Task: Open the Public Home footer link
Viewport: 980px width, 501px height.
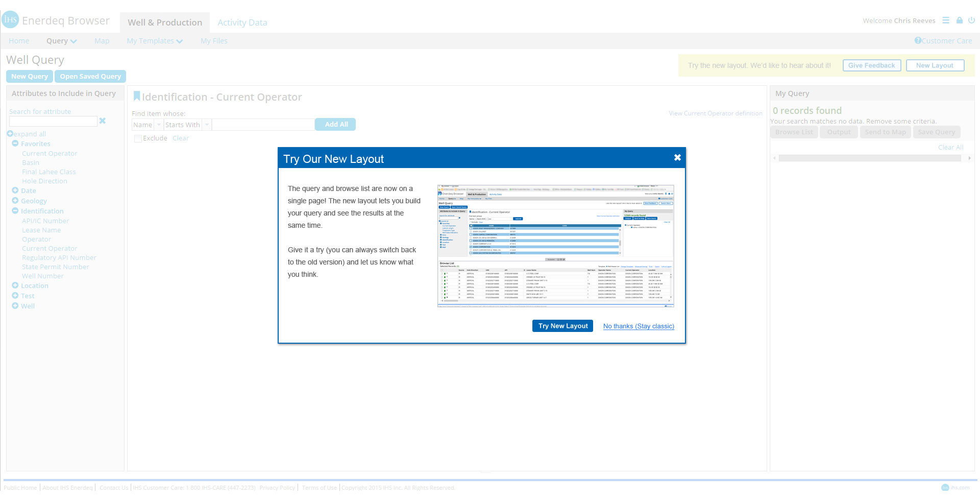Action: click(20, 488)
